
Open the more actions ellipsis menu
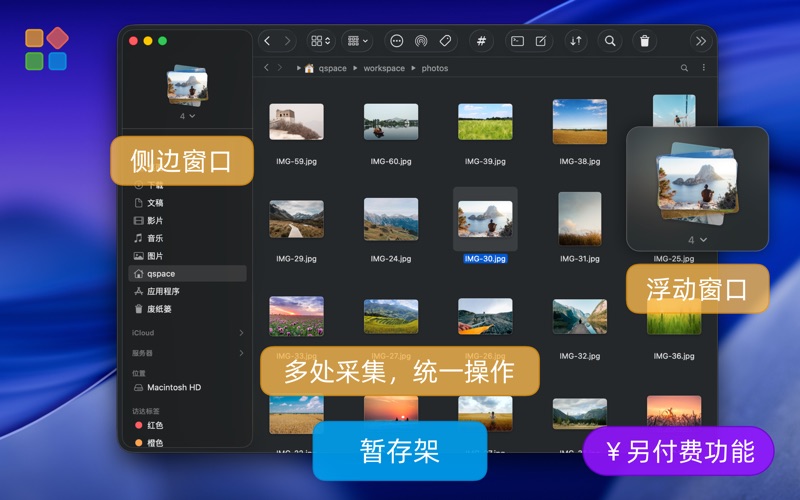click(396, 41)
